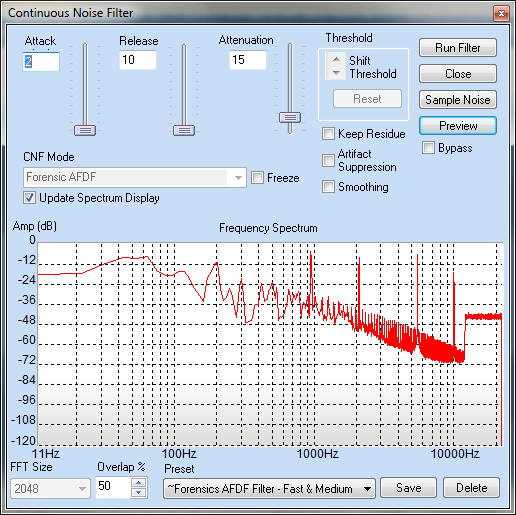Save the current preset
Image resolution: width=516 pixels, height=515 pixels.
tap(408, 488)
